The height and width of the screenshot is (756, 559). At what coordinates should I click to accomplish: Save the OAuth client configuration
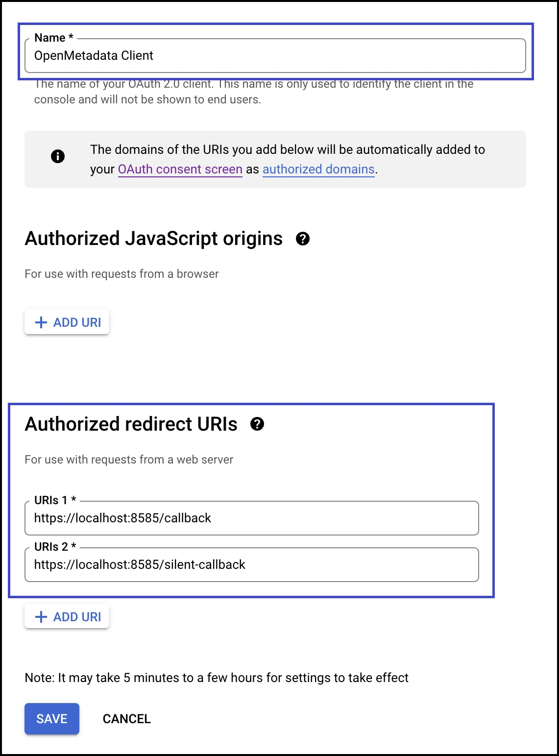[51, 718]
